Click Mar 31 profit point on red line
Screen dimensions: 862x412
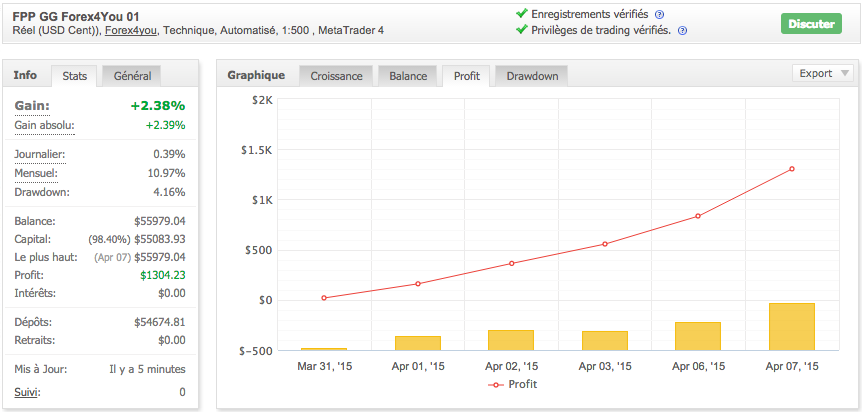(x=324, y=298)
